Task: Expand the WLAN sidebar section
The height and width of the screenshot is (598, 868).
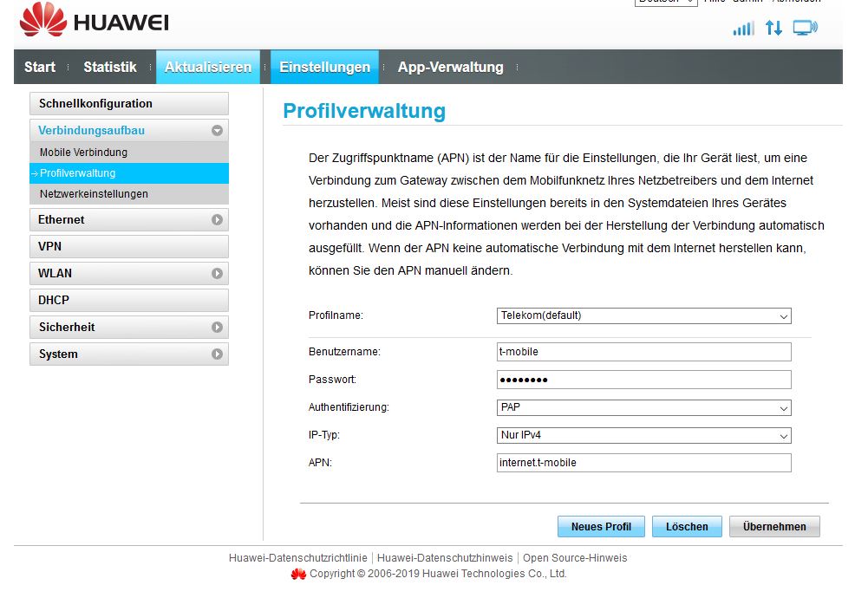Action: pos(217,274)
